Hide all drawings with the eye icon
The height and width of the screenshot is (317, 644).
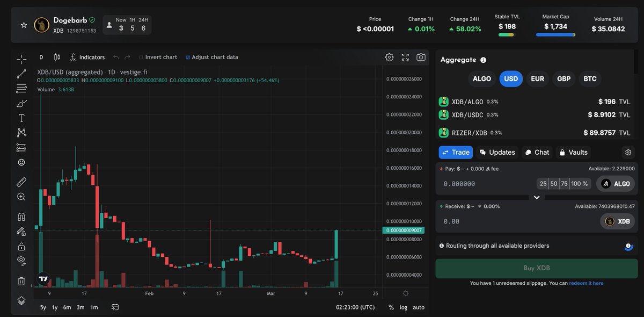(21, 261)
